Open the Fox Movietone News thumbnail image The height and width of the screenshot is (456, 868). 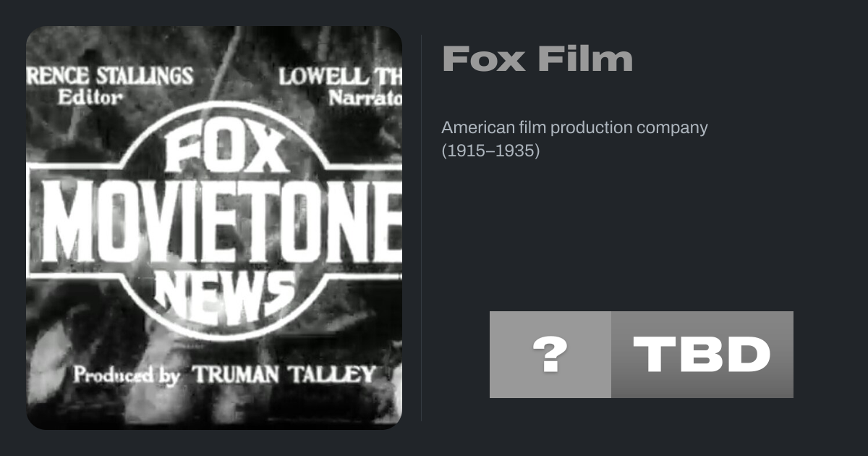[x=214, y=228]
